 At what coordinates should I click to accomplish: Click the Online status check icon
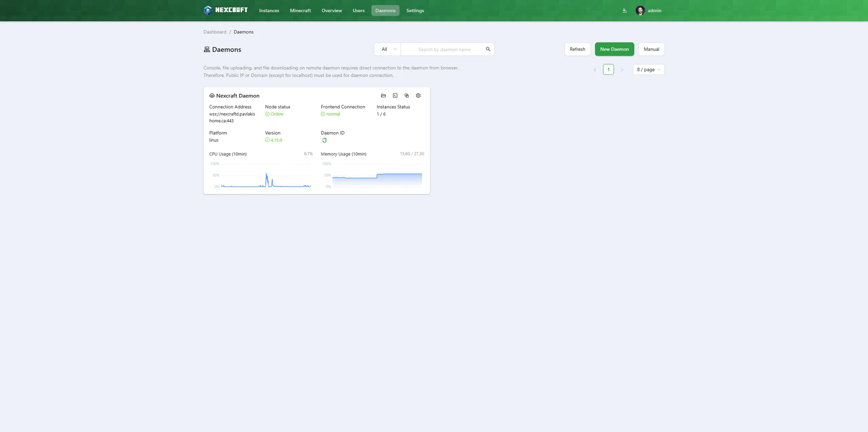pos(267,114)
